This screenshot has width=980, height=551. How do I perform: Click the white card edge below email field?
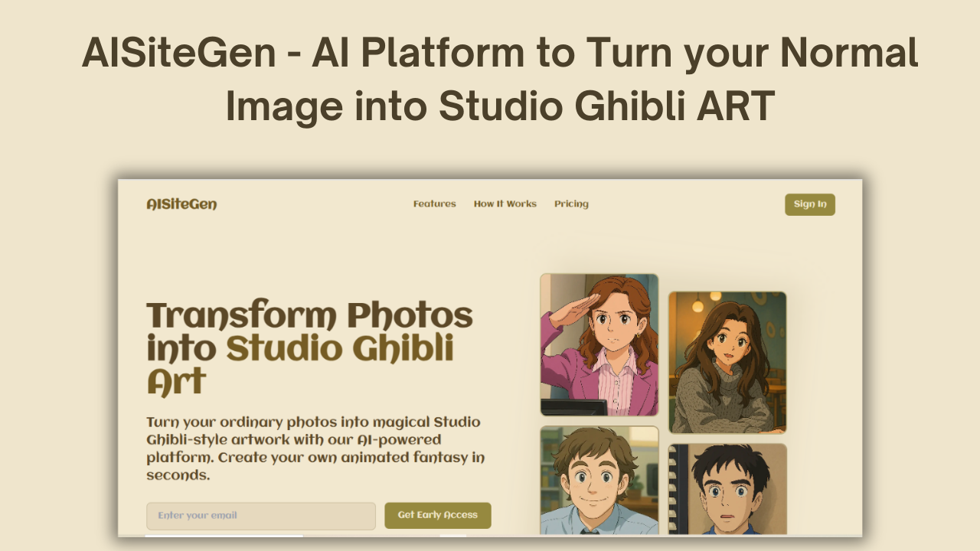(224, 536)
